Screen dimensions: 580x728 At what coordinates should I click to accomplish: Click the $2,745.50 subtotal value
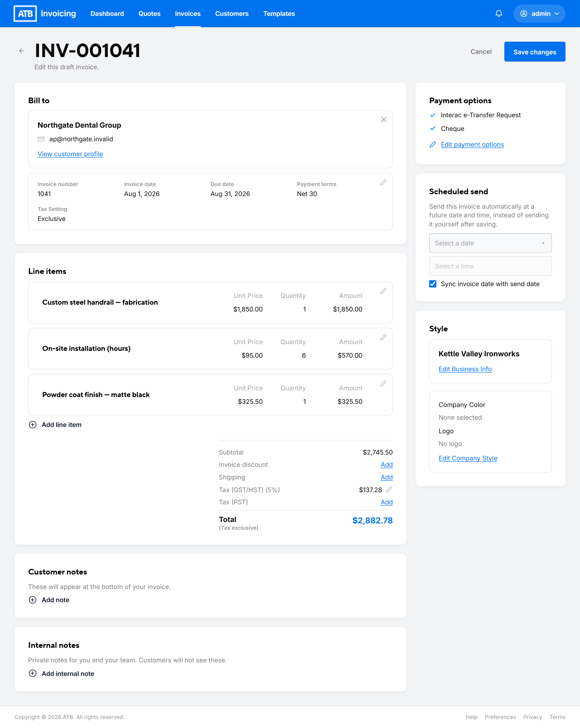377,452
